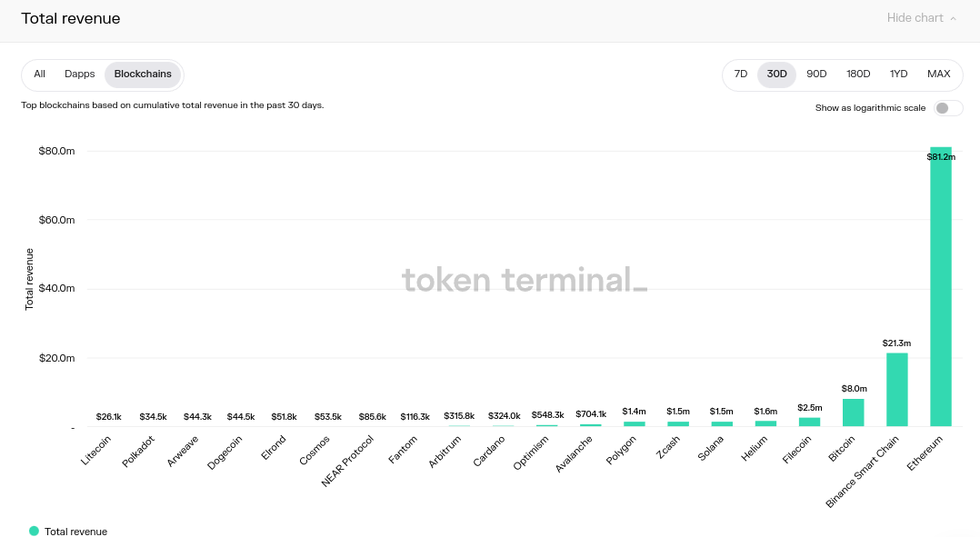Click the Avalanche axis label
Screen dimensions: 980x537
click(574, 454)
